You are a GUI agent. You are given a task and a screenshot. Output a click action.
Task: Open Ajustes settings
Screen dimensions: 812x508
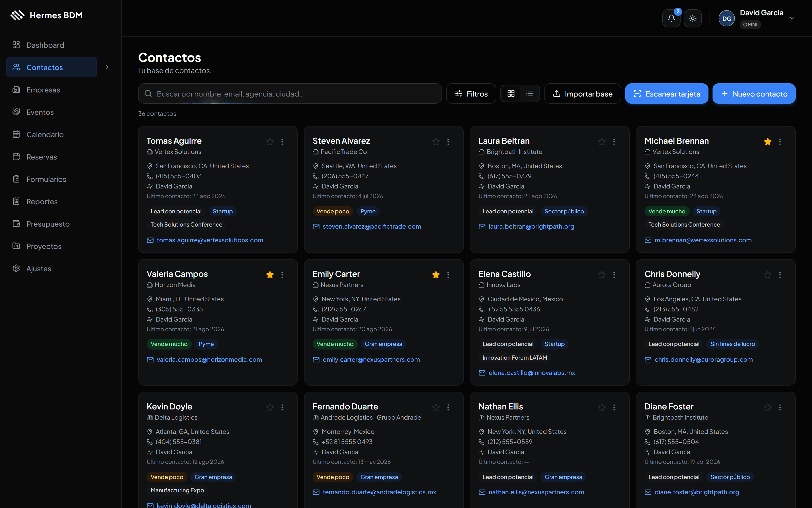51,269
